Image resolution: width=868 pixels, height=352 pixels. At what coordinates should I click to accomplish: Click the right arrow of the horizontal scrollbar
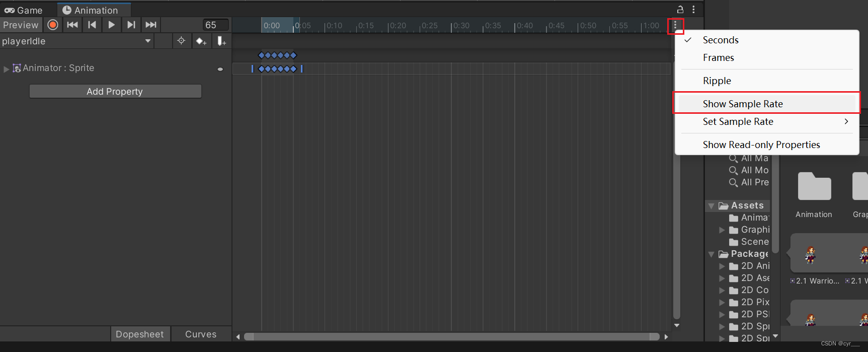666,337
